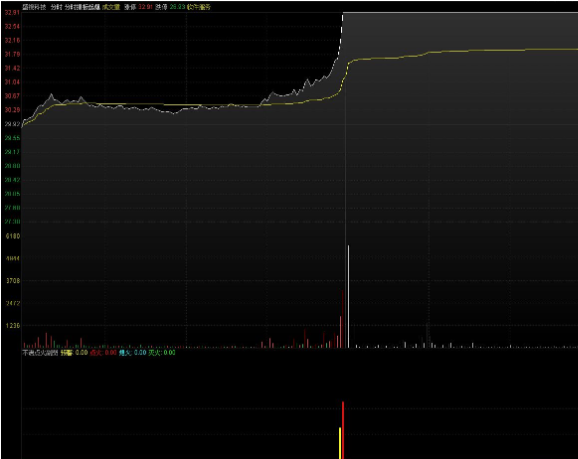Click the yellow 成交量 label in header
The width and height of the screenshot is (578, 459).
click(111, 7)
